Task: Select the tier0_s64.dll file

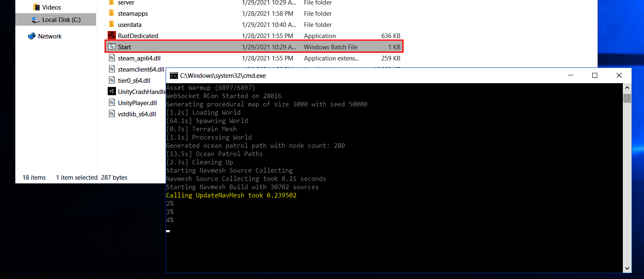Action: coord(135,80)
